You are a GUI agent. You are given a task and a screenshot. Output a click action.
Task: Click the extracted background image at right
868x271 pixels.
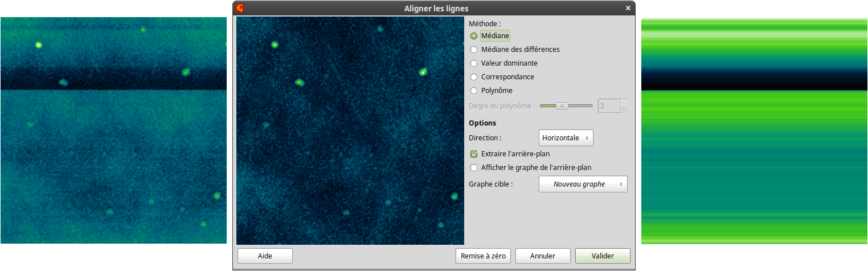pyautogui.click(x=754, y=131)
